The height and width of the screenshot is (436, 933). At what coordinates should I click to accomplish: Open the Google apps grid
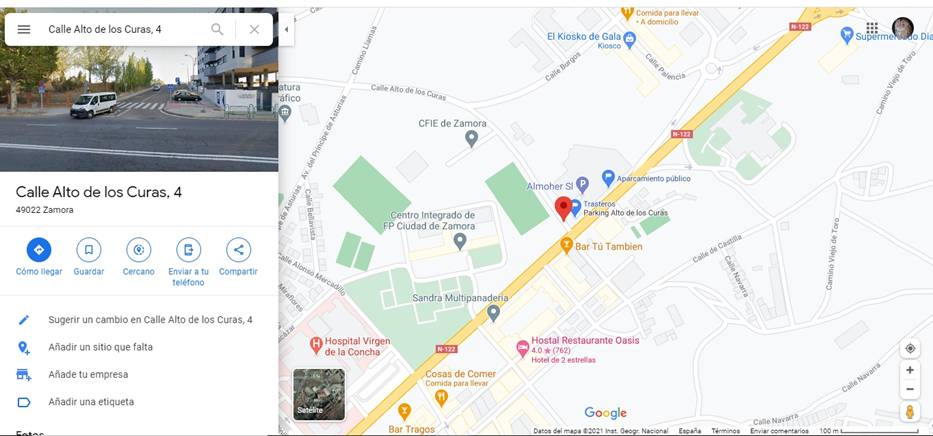[x=872, y=28]
